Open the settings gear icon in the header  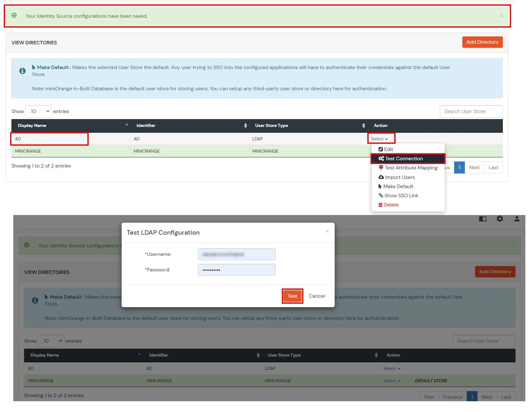(500, 219)
